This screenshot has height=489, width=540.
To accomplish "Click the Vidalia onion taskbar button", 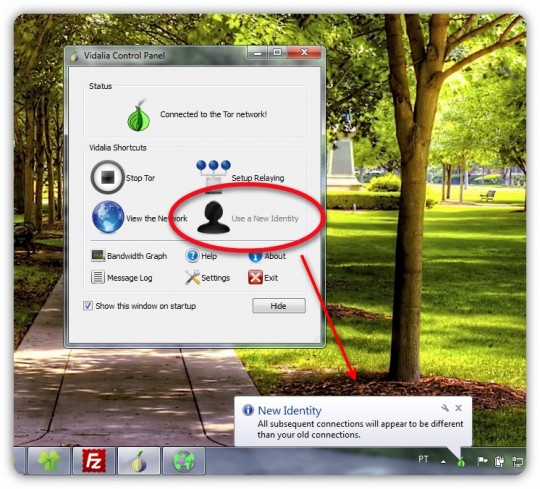I will 139,460.
